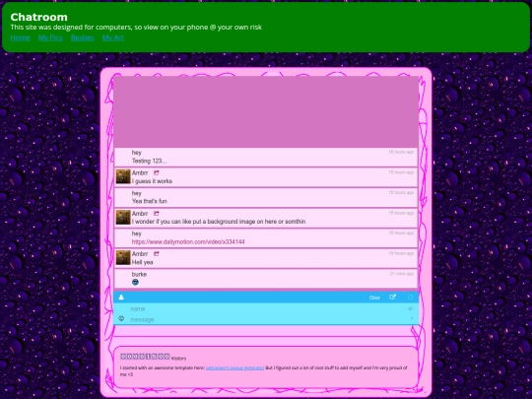Click the '21 mins ago' timestamp
Image resolution: width=532 pixels, height=399 pixels.
point(402,274)
